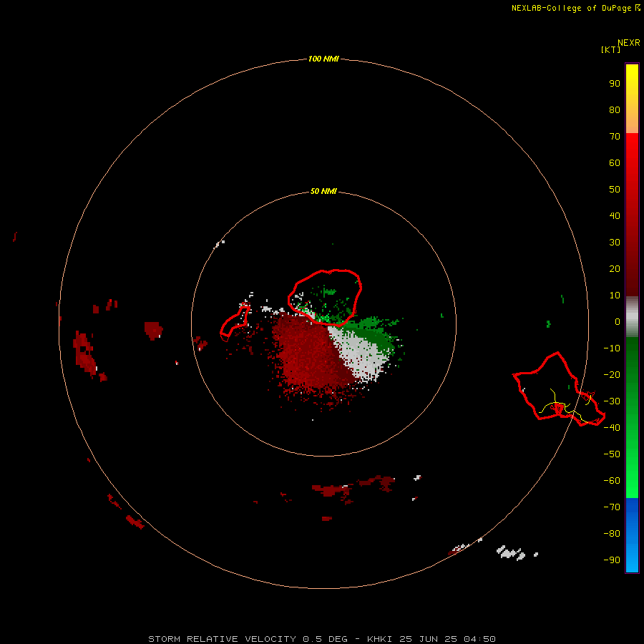Image resolution: width=644 pixels, height=644 pixels.
Task: Click the blue segment of the color bar
Action: (632, 535)
